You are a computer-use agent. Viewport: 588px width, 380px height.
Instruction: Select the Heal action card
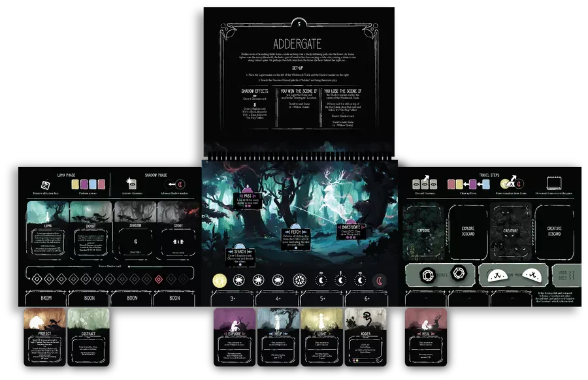(x=426, y=337)
